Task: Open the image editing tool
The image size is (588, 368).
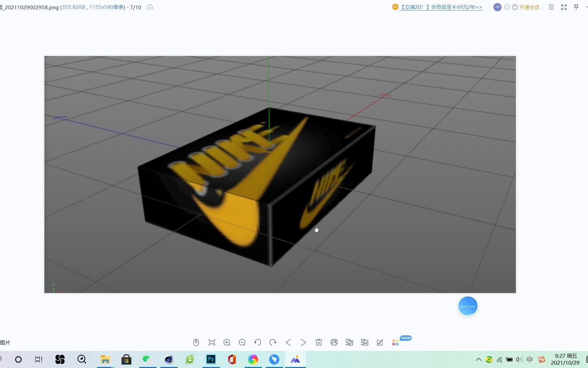Action: pos(380,342)
